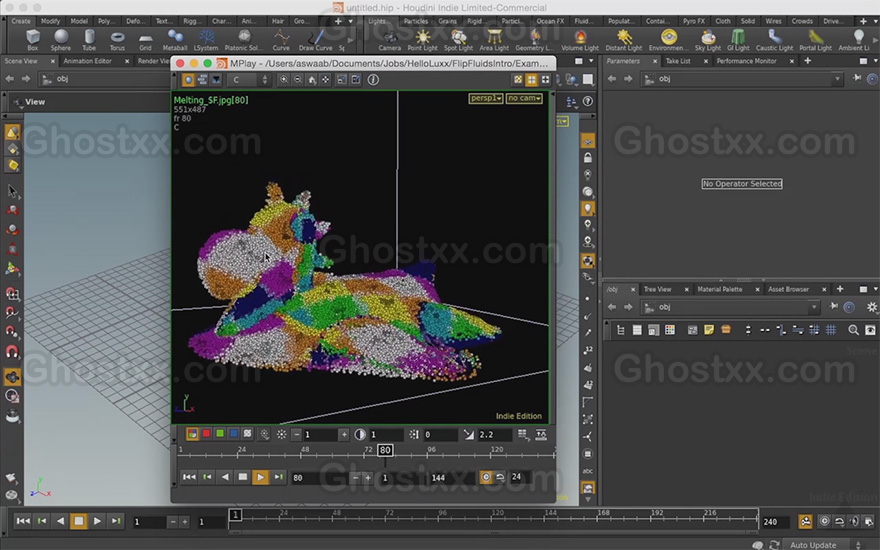
Task: Click zoom out icon in MPlay toolbar
Action: click(298, 80)
